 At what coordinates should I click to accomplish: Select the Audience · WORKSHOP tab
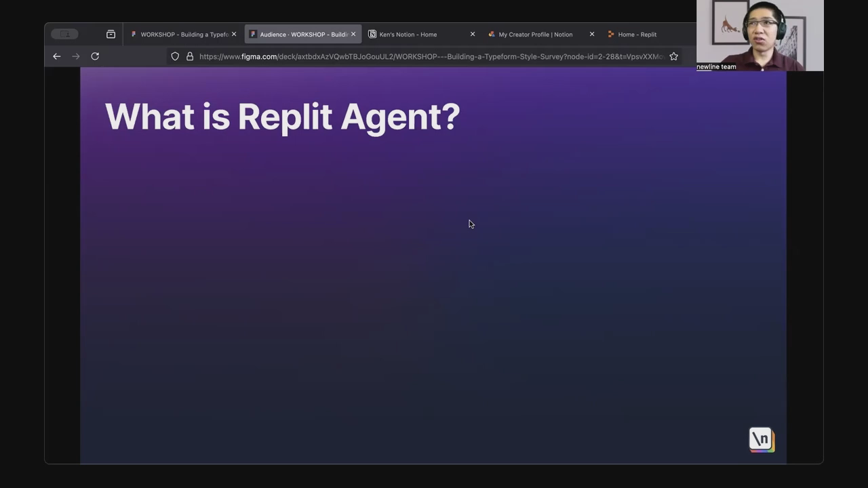303,35
